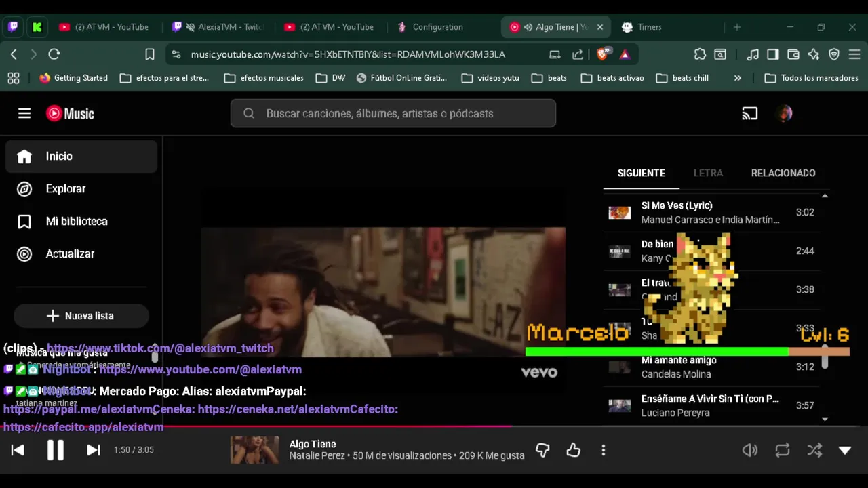Unmute the AlexiaTVM Twitch tab

point(190,27)
